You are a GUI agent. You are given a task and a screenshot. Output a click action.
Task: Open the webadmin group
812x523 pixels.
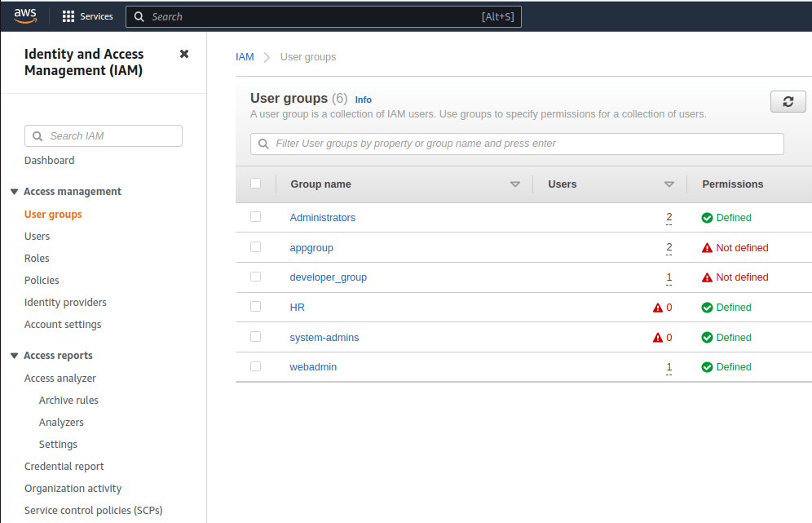point(313,367)
